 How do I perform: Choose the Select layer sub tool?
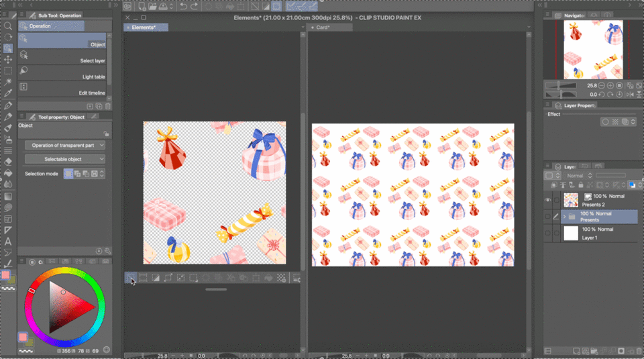pos(62,56)
